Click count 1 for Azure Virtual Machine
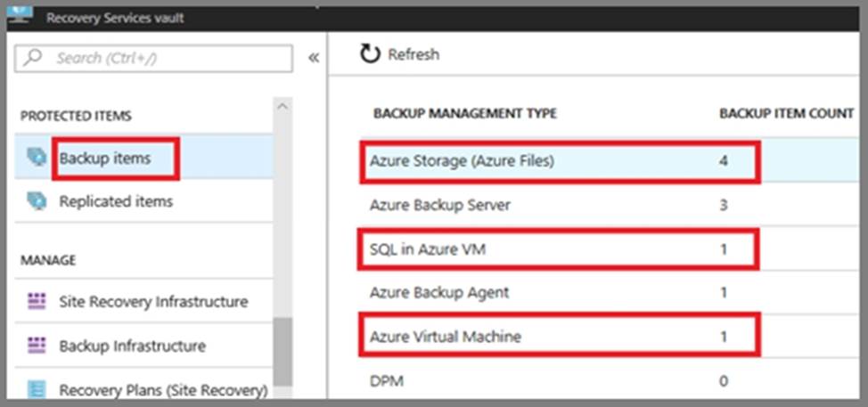This screenshot has width=868, height=407. pyautogui.click(x=724, y=337)
